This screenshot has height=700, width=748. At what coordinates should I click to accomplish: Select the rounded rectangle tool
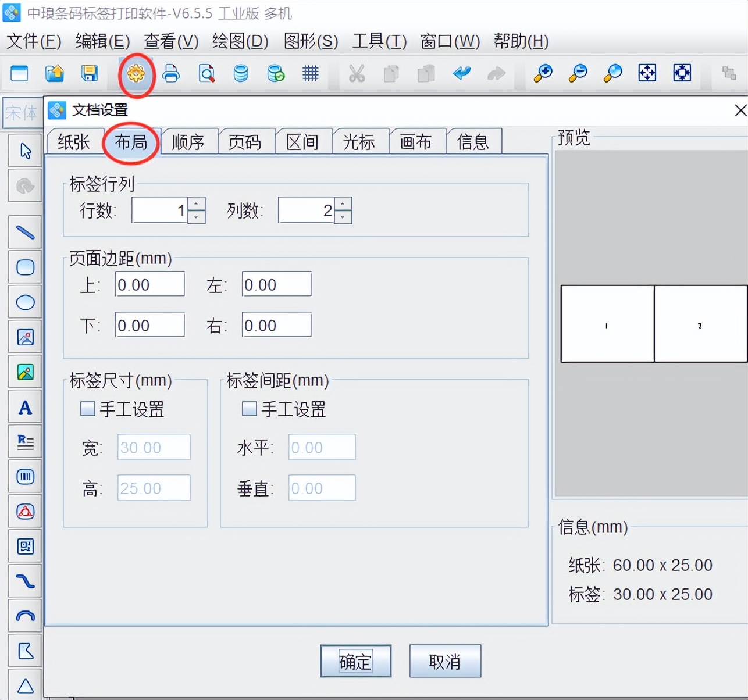[25, 267]
